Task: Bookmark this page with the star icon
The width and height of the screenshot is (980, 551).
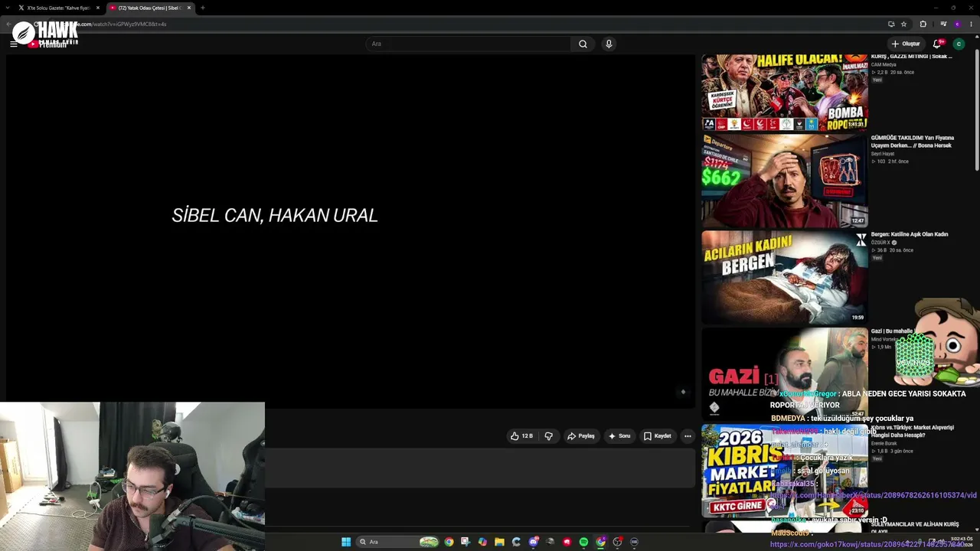Action: point(903,24)
